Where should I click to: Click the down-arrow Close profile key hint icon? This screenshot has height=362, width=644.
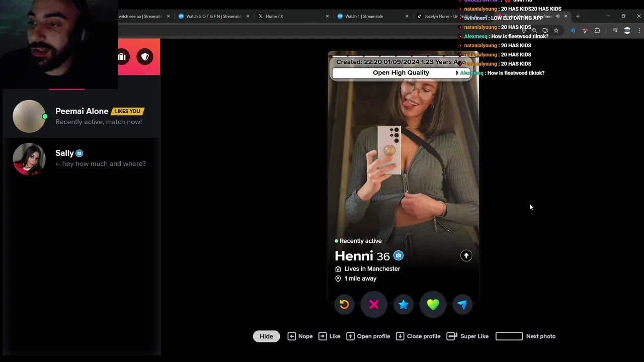click(x=400, y=336)
